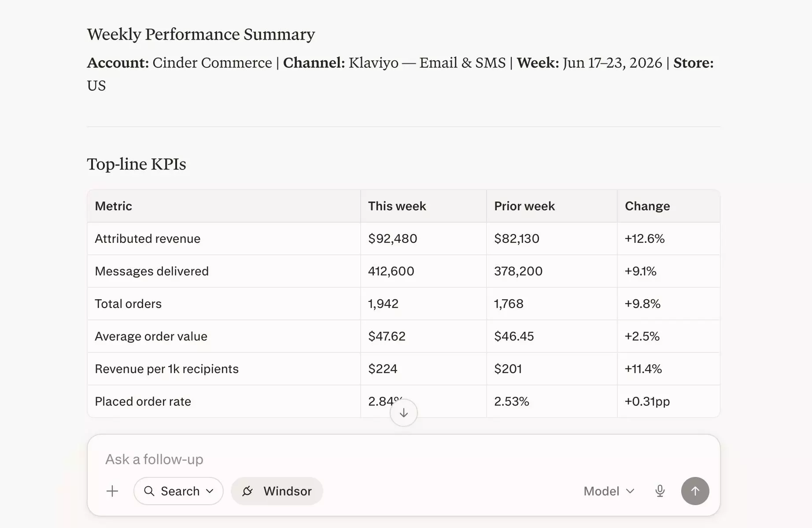Image resolution: width=812 pixels, height=528 pixels.
Task: Click the Average order value label
Action: click(151, 336)
